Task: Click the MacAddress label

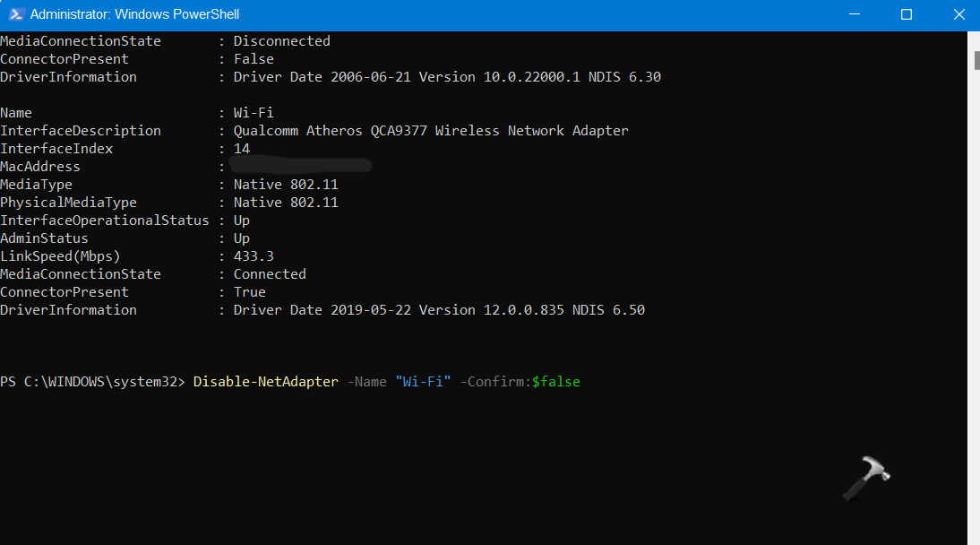Action: click(x=40, y=167)
